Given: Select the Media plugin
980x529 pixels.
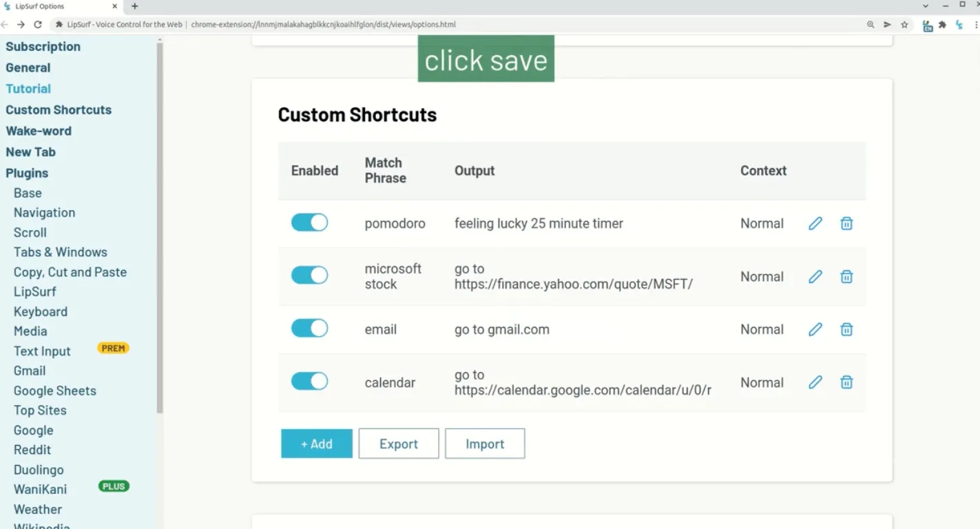Looking at the screenshot, I should tap(30, 331).
